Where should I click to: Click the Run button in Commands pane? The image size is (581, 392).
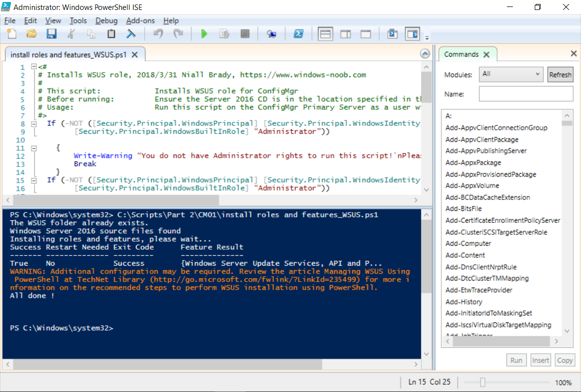[516, 360]
